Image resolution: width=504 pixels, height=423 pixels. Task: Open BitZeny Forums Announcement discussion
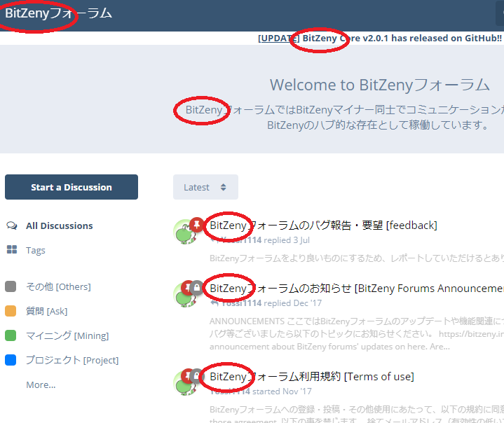click(x=357, y=288)
